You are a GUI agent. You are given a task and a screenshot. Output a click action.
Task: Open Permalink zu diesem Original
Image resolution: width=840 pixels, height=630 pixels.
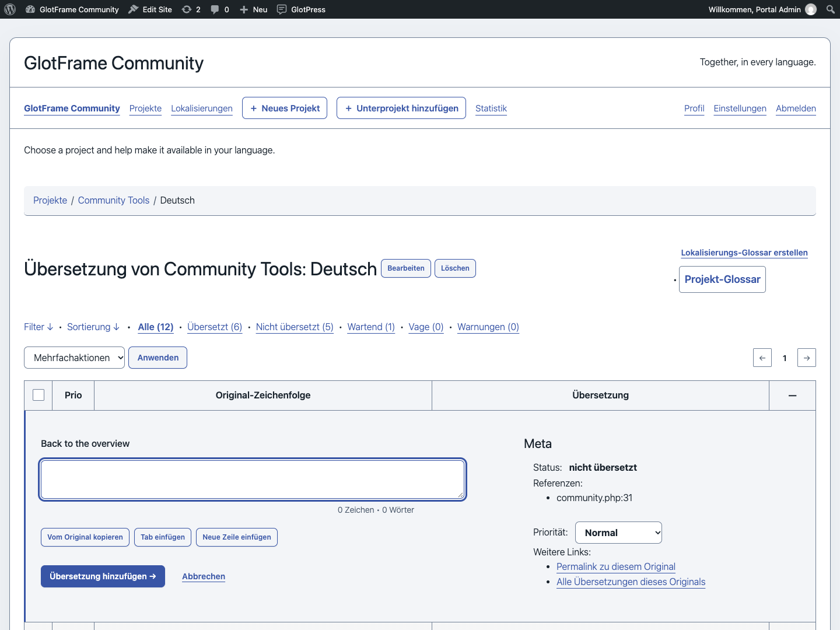[x=616, y=566]
